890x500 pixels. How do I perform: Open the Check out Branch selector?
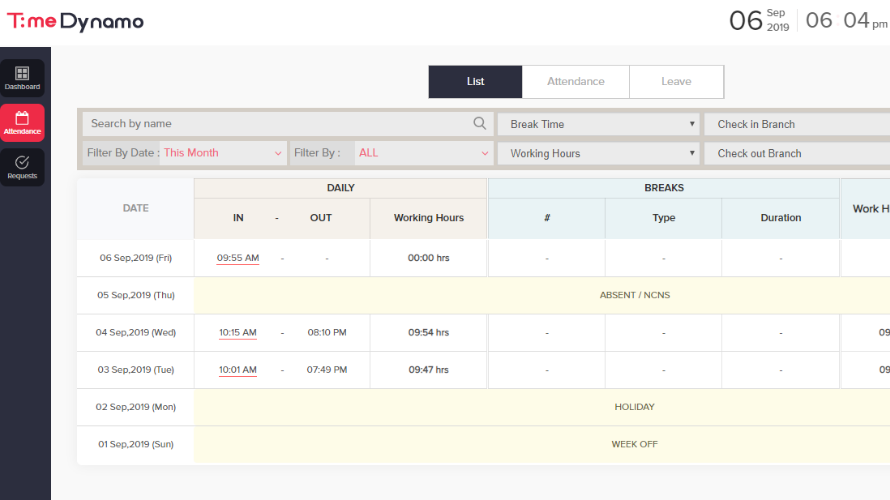point(796,153)
